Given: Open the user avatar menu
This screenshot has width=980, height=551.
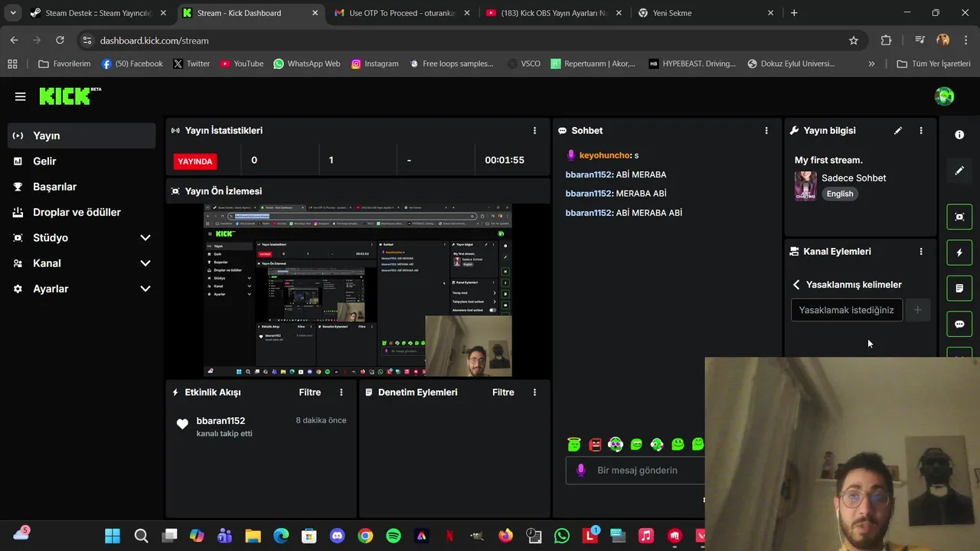Looking at the screenshot, I should 944,96.
